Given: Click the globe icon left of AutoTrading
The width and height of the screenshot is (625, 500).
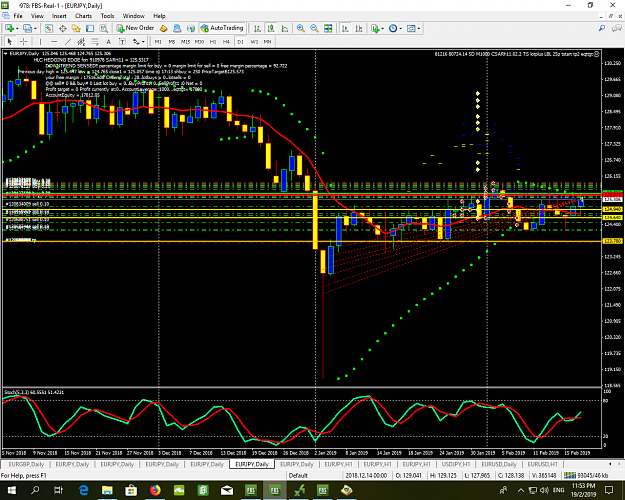Looking at the screenshot, I should (x=191, y=28).
